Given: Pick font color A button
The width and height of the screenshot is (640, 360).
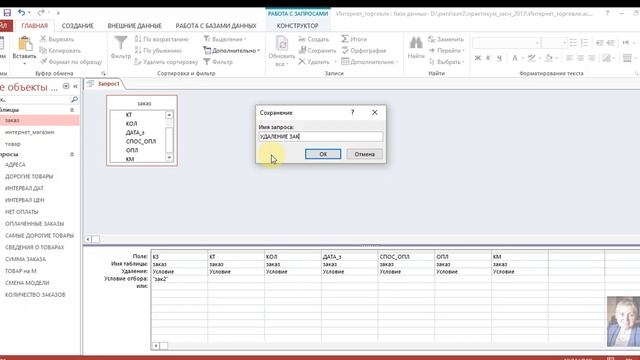Looking at the screenshot, I should [515, 58].
